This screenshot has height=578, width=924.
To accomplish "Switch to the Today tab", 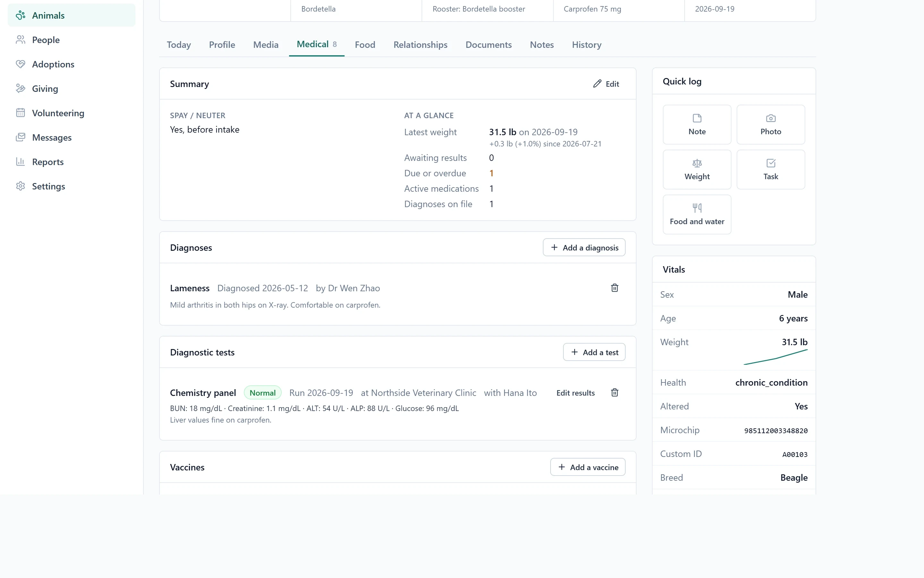I will coord(179,45).
